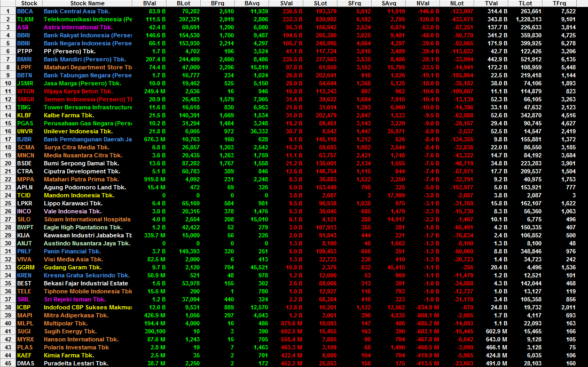Screen dimensions: 588x367
Task: Select row number 25 for LPKR
Action: point(8,203)
